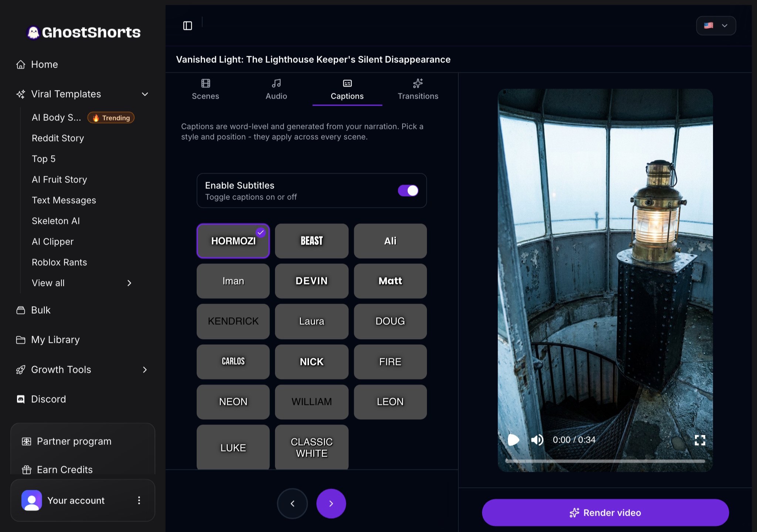Open AI Fruit Story template
Screen dimensions: 757x532
click(x=60, y=180)
